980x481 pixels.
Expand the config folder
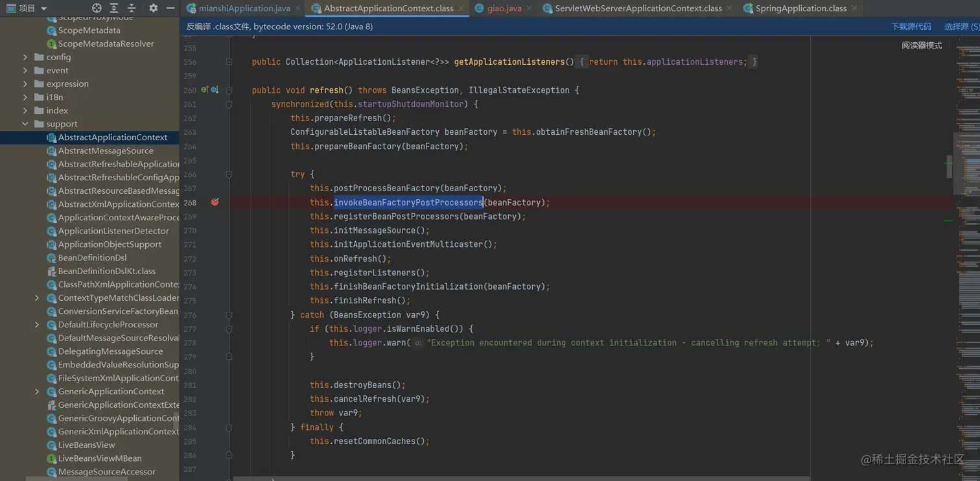pyautogui.click(x=25, y=57)
